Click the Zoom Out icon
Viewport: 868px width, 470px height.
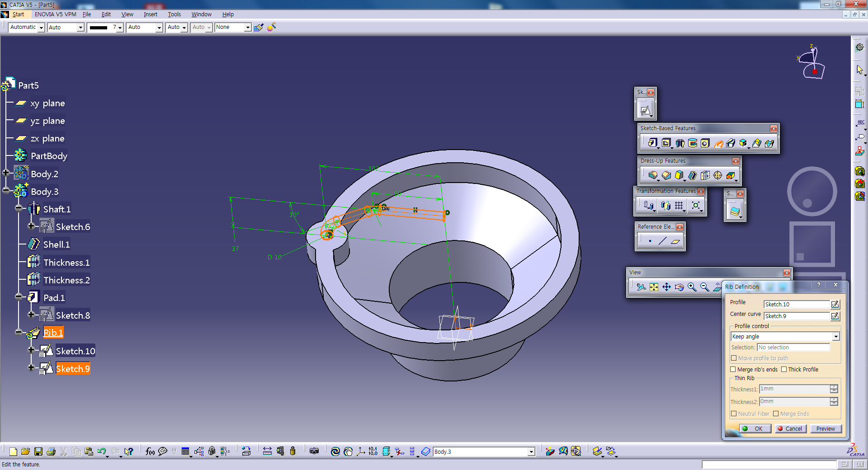[x=704, y=287]
